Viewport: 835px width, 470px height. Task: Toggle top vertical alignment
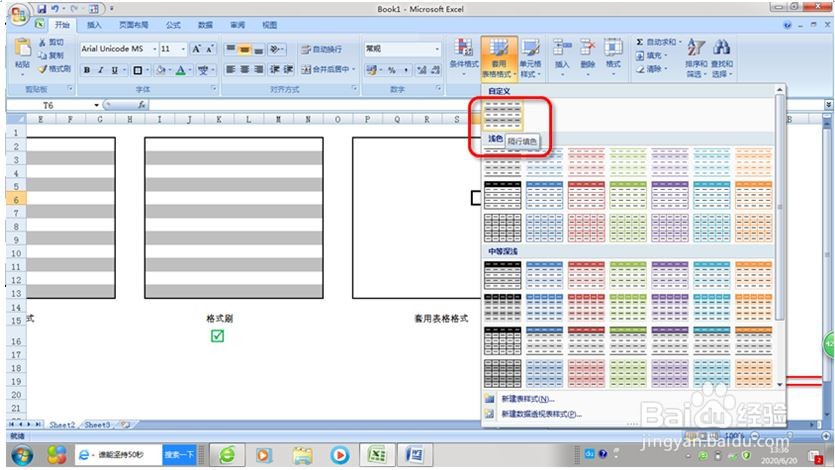coord(231,49)
